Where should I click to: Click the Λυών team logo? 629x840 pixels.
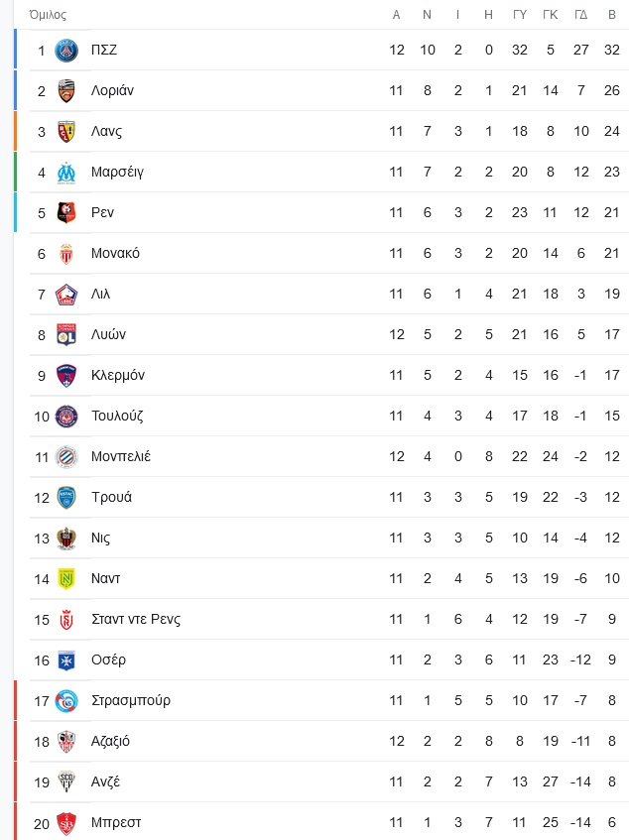[65, 335]
